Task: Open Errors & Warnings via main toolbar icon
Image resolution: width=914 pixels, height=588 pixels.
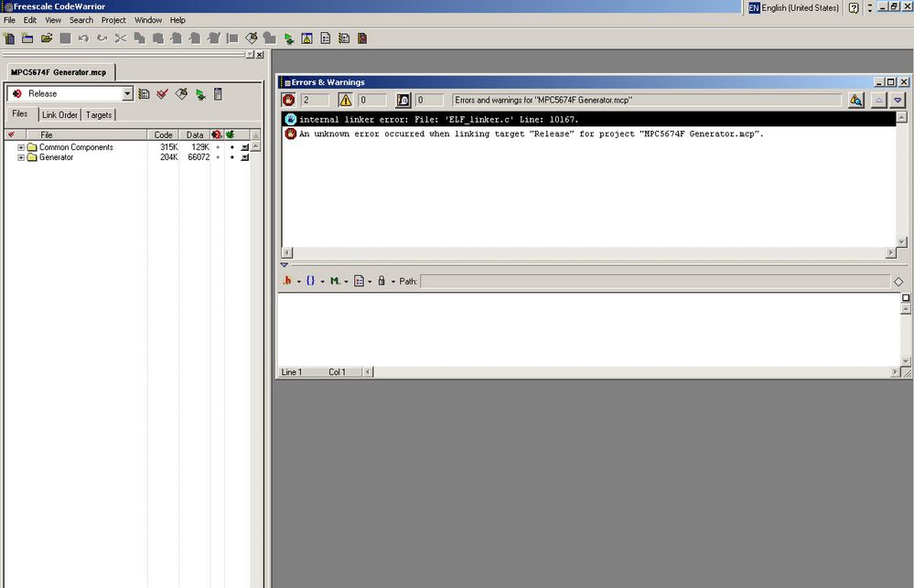Action: click(x=307, y=38)
